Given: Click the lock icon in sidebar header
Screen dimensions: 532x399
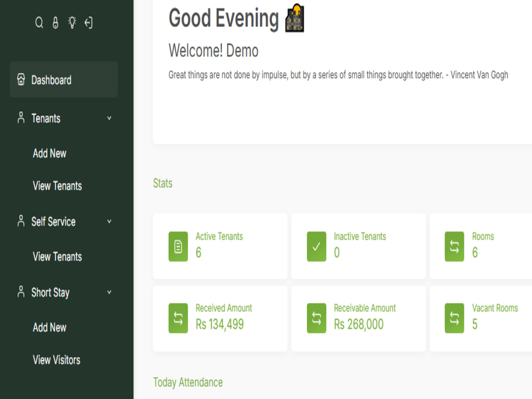Looking at the screenshot, I should [56, 23].
